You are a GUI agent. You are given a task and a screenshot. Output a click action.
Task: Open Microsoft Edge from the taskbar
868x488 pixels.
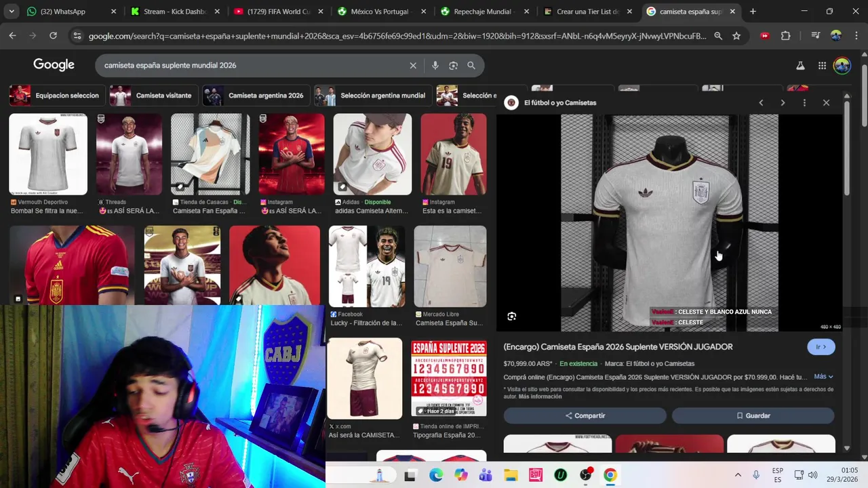[x=435, y=475]
